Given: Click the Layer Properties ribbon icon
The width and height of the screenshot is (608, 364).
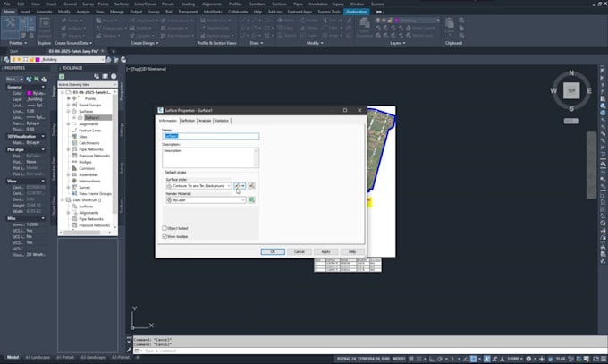Looking at the screenshot, I should [x=365, y=27].
